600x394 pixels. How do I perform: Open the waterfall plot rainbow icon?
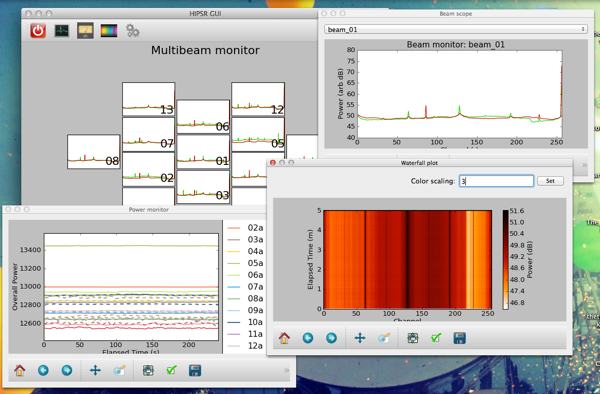(x=109, y=31)
